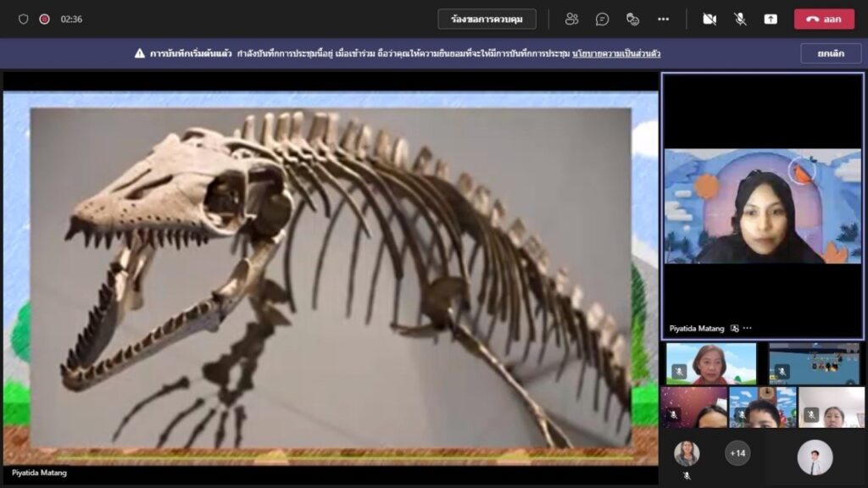Click the participant avatar in white shirt
Viewport: 868px width, 488px height.
[x=815, y=457]
